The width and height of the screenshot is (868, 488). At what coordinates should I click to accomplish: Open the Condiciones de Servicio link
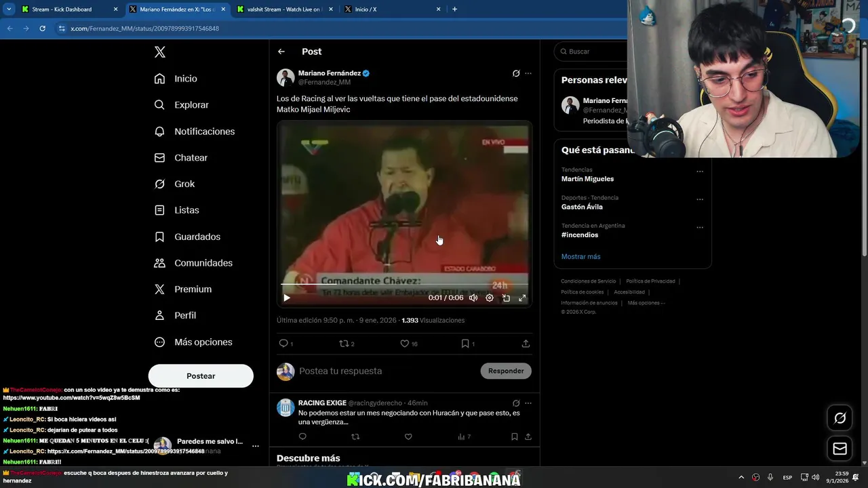(x=588, y=281)
